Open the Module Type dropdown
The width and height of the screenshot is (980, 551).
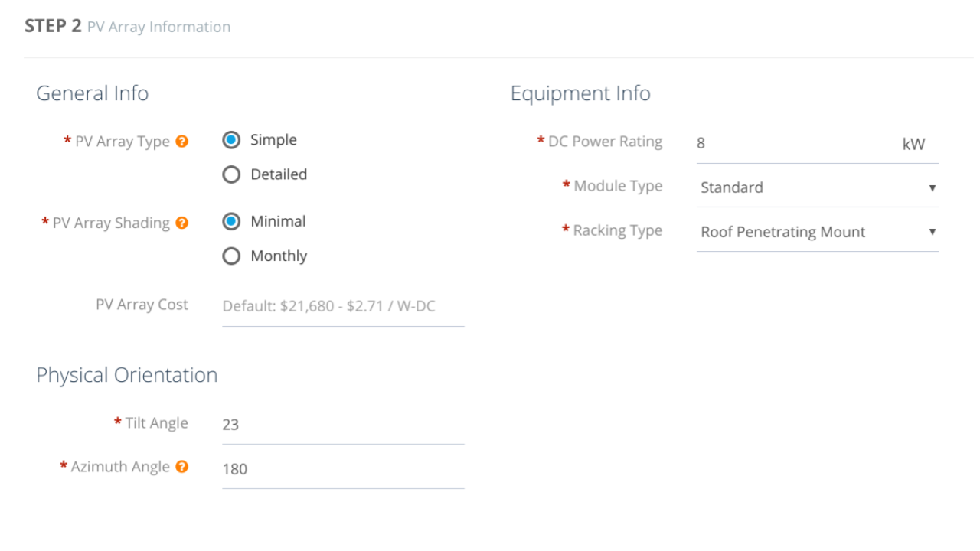click(x=812, y=187)
